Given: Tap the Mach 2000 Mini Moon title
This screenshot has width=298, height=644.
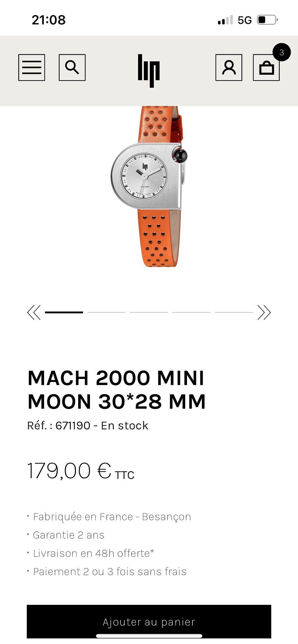Looking at the screenshot, I should (117, 390).
